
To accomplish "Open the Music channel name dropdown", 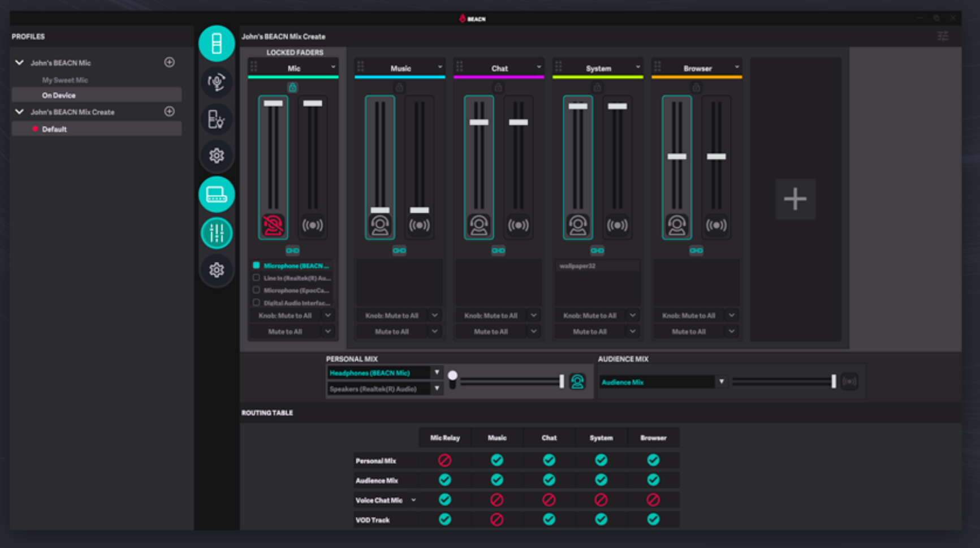I will pyautogui.click(x=440, y=67).
